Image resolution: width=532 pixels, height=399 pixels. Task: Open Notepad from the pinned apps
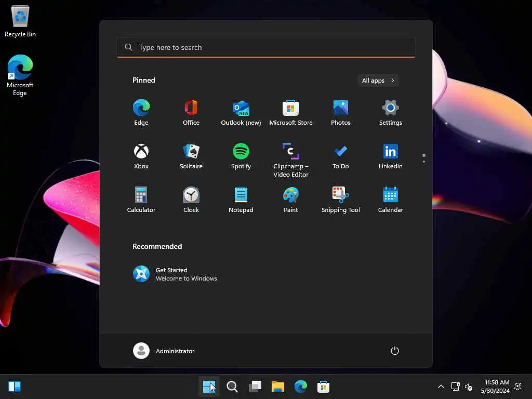tap(241, 200)
